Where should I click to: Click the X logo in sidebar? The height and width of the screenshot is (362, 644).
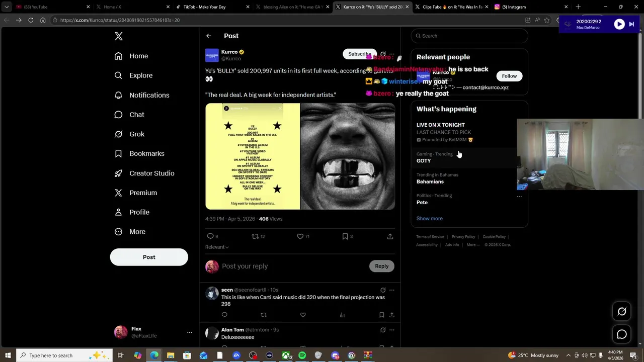[x=119, y=36]
